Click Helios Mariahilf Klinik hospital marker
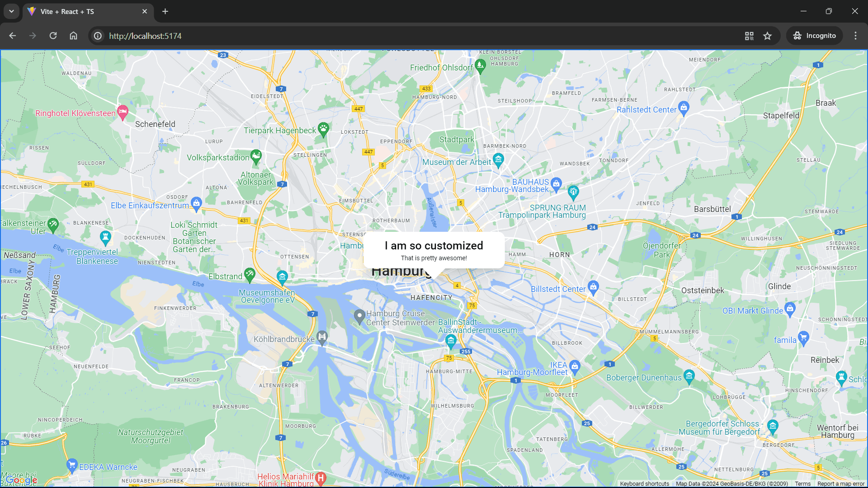The height and width of the screenshot is (488, 868). pos(321,478)
